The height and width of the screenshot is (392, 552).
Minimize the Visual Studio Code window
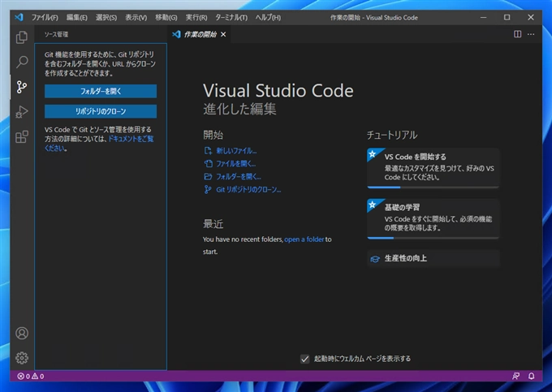coord(483,17)
